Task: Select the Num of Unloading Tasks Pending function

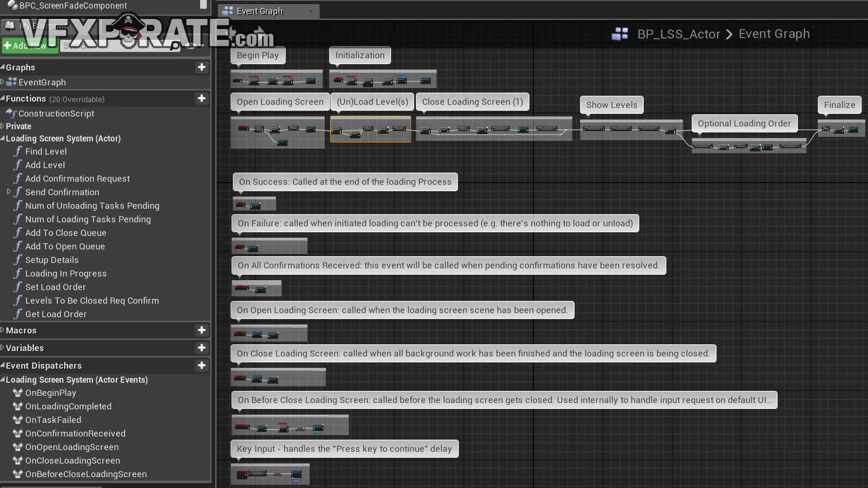Action: (92, 206)
